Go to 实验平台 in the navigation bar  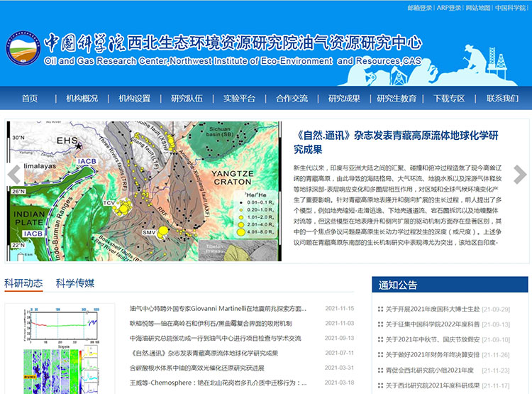click(239, 99)
